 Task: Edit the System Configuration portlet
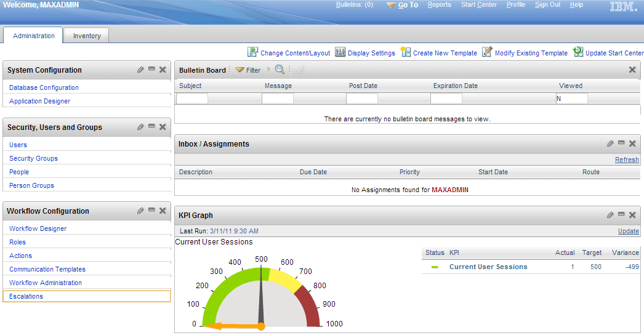click(x=140, y=70)
